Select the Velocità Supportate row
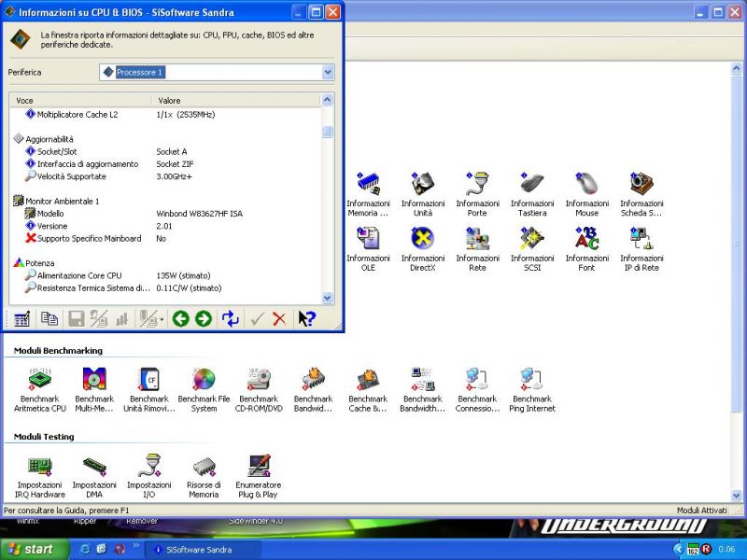The height and width of the screenshot is (560, 747). coord(165,176)
